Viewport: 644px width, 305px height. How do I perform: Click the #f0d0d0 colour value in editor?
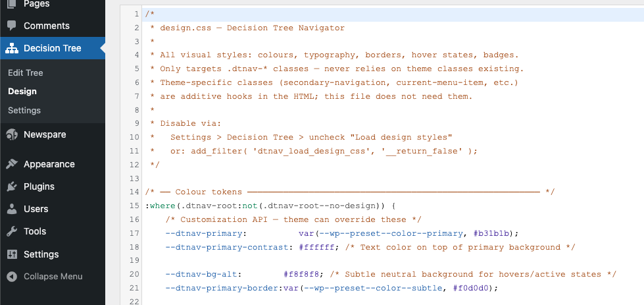(x=471, y=288)
